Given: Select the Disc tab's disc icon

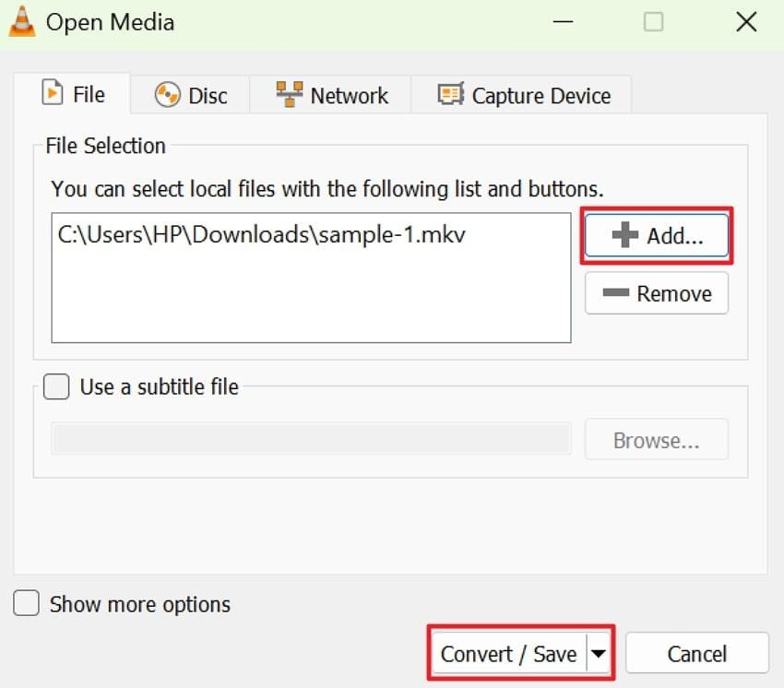Looking at the screenshot, I should click(x=167, y=94).
